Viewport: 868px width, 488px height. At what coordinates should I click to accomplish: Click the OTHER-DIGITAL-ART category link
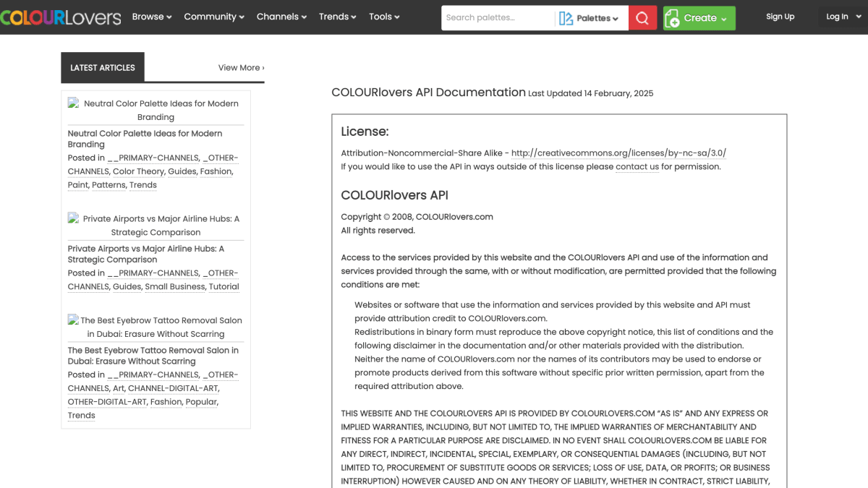tap(106, 402)
